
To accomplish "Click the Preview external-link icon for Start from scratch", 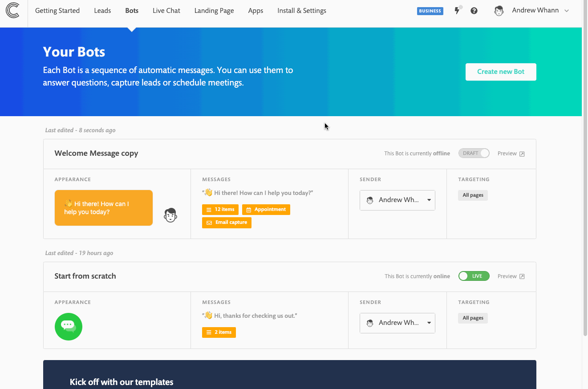I will (x=523, y=276).
